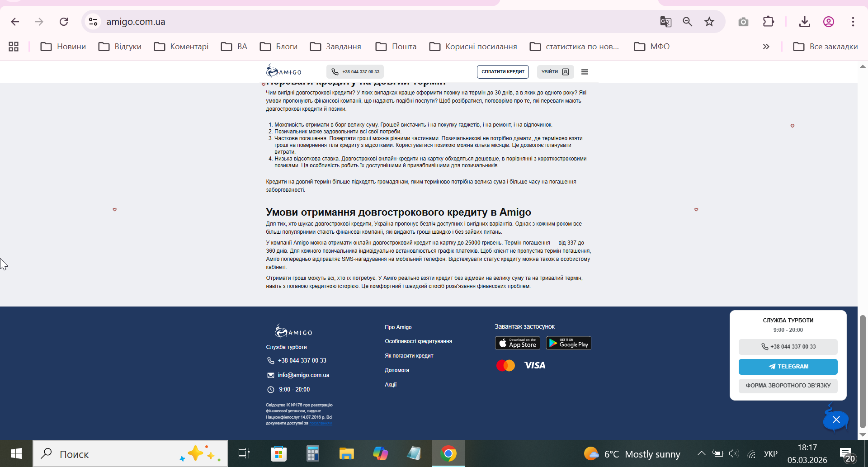Reload the amigo.com.ua page

click(64, 22)
